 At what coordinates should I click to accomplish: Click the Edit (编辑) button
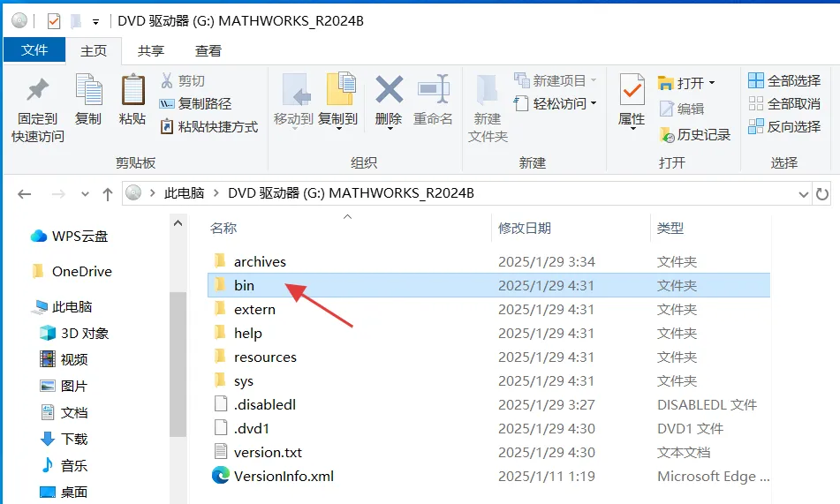coord(681,109)
